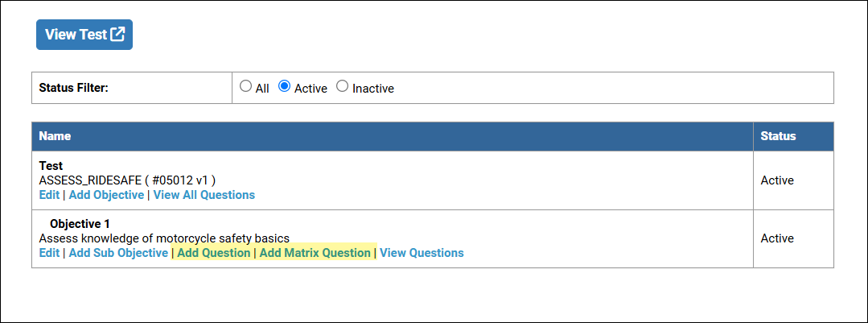This screenshot has width=868, height=323.
Task: Choose the Active status filter radio
Action: [284, 87]
